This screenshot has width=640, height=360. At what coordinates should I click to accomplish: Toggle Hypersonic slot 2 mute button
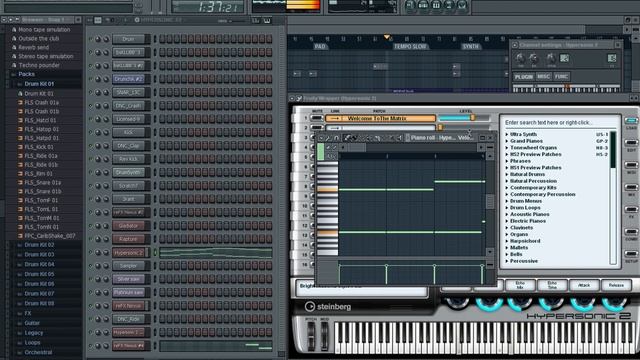point(317,128)
